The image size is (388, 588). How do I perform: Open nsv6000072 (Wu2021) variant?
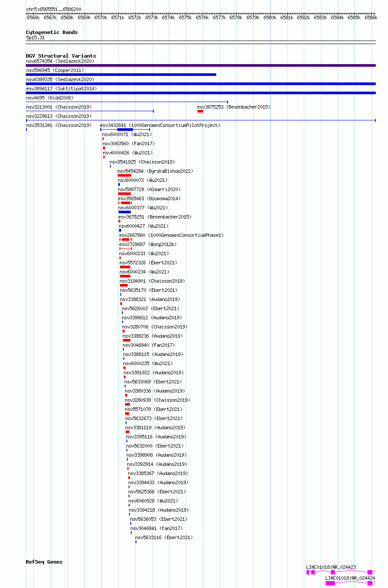[143, 181]
